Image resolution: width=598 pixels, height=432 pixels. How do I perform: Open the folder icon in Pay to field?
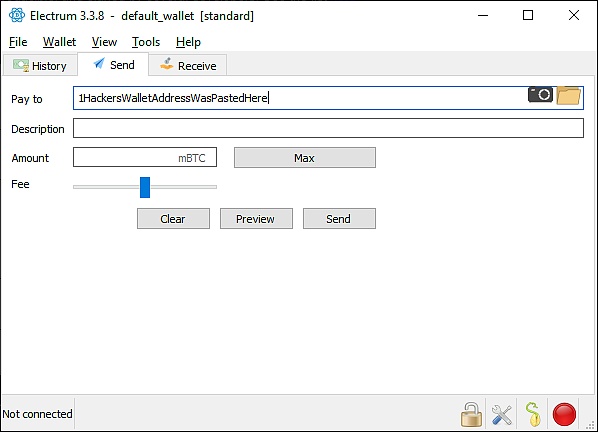[569, 95]
